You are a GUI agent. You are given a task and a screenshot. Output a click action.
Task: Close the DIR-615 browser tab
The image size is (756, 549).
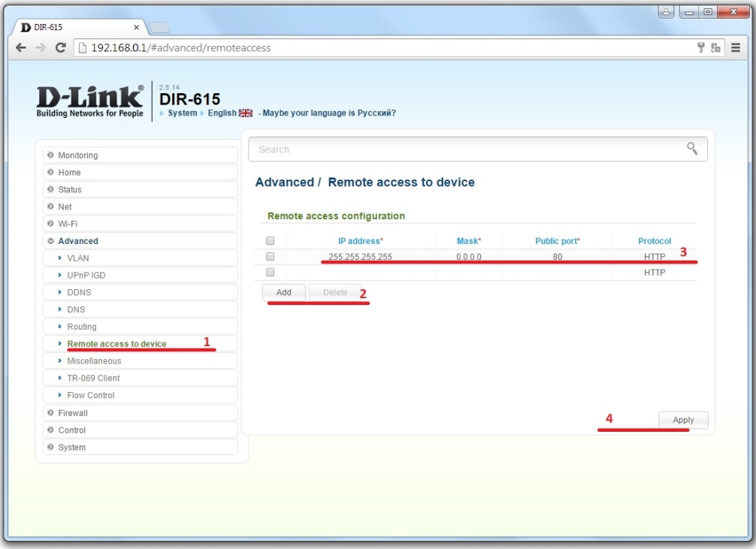coord(137,28)
